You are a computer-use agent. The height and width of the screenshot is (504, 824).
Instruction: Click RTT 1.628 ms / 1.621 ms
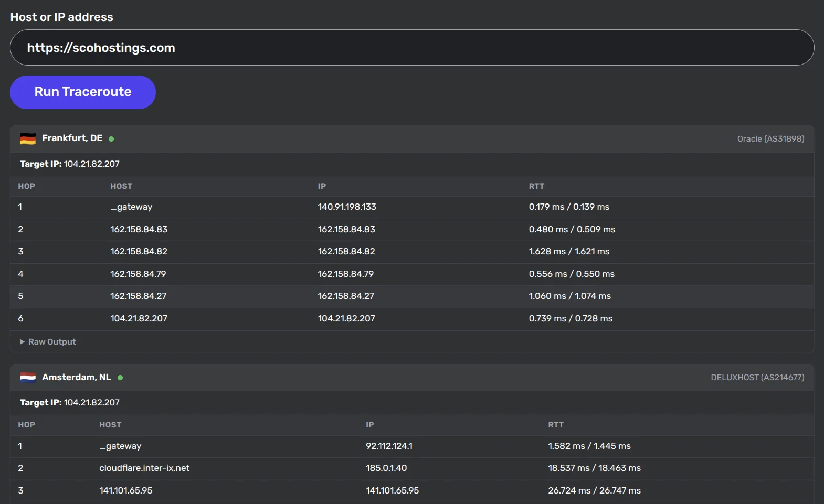pyautogui.click(x=569, y=252)
